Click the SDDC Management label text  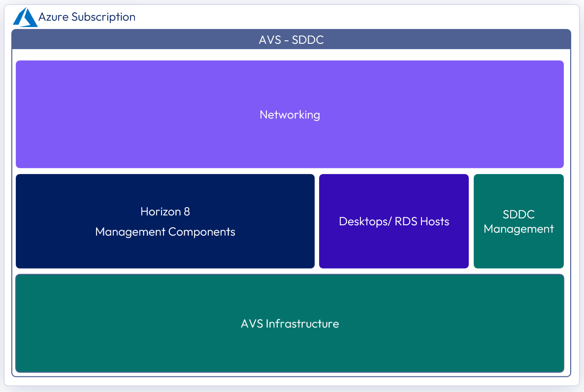(519, 222)
